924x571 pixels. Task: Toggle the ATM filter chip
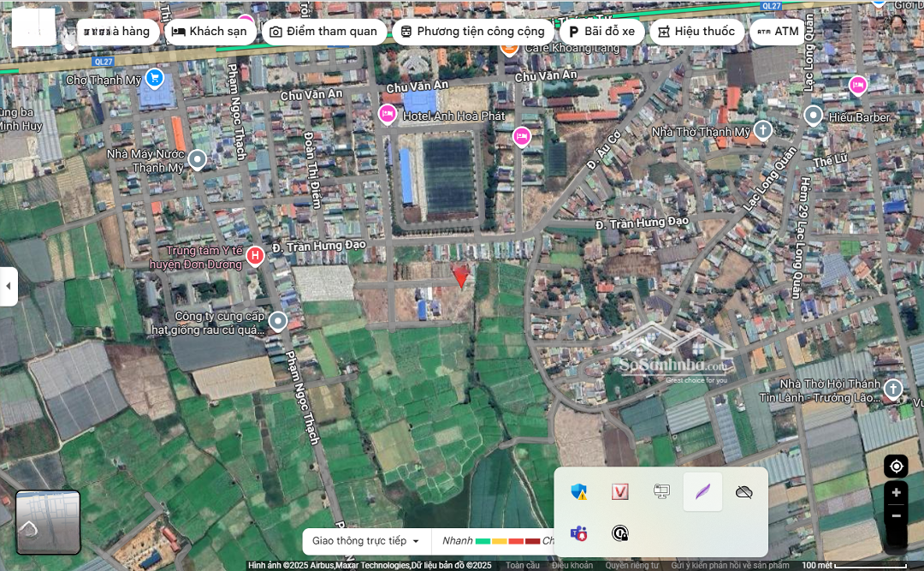coord(778,32)
